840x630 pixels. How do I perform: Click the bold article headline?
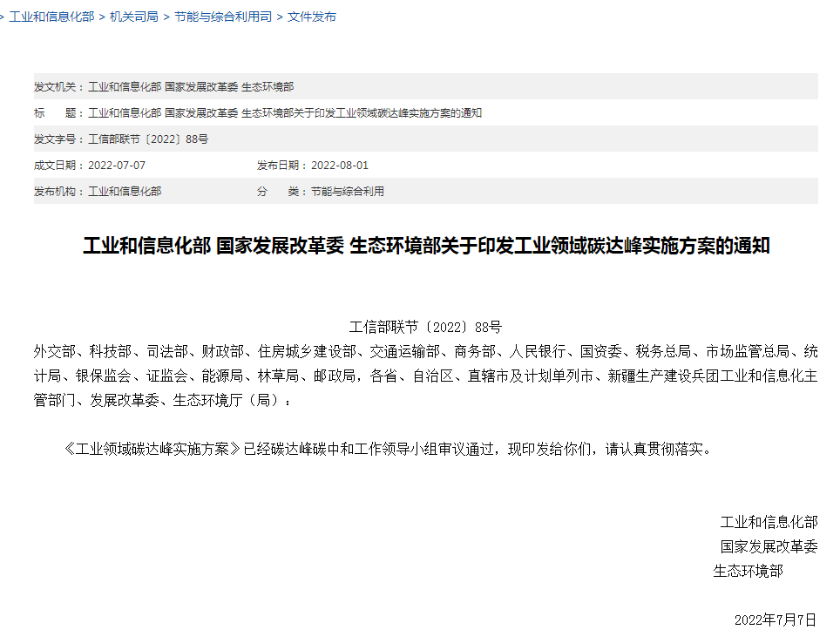[426, 246]
